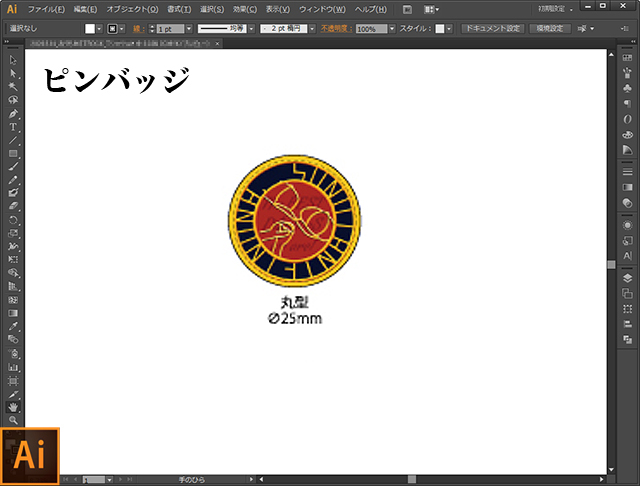Screen dimensions: 640x486
Task: Select the Free Transform tool
Action: point(13,260)
